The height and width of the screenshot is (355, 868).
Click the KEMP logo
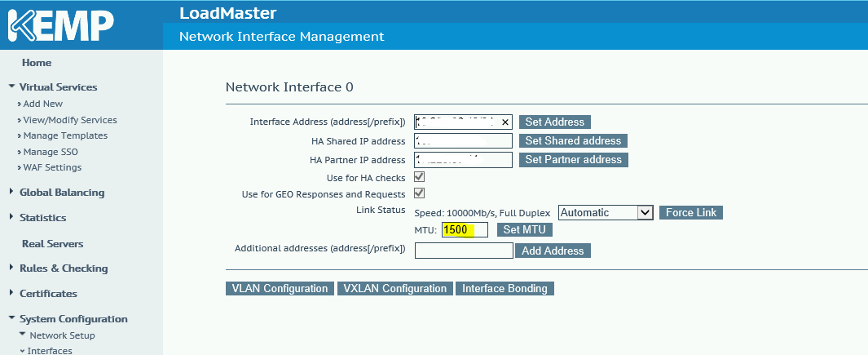61,26
